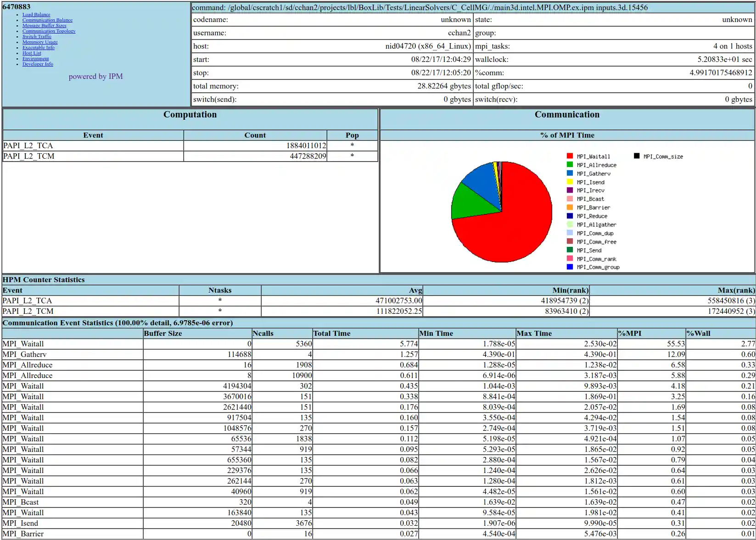Screen dimensions: 756x540
Task: Open the Memmory Usage link
Action: point(40,42)
